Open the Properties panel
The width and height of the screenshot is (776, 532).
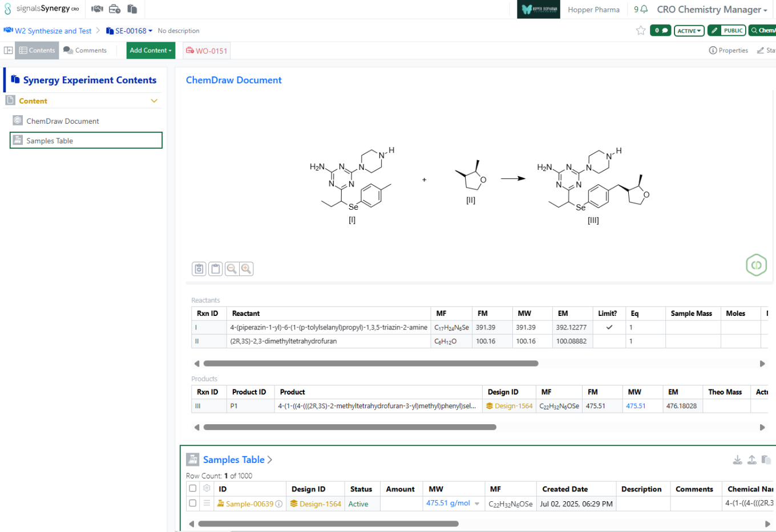pyautogui.click(x=729, y=50)
